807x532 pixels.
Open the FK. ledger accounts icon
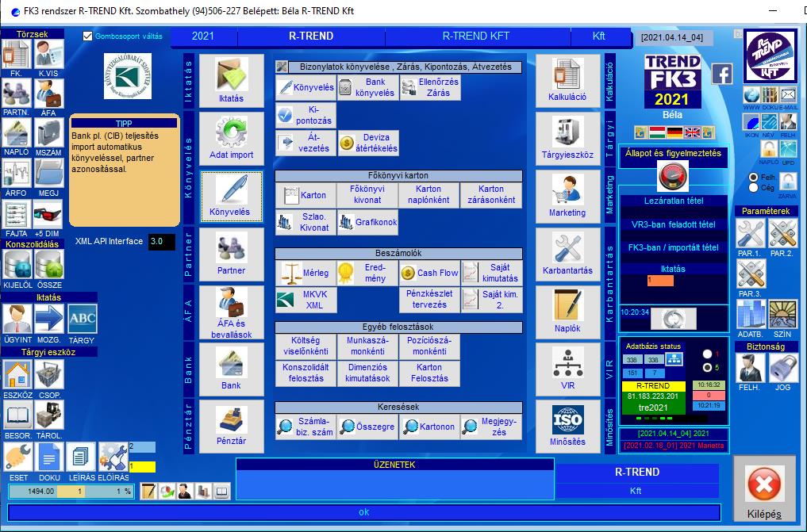(x=16, y=54)
